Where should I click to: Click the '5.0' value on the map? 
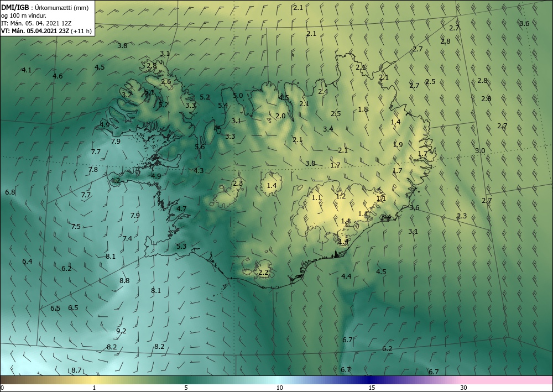coord(238,95)
